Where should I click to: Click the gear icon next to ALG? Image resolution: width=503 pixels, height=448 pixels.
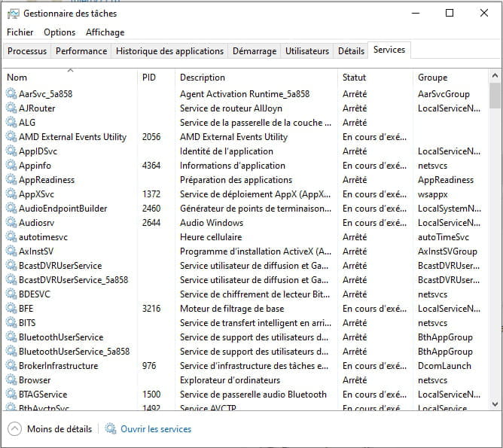11,122
